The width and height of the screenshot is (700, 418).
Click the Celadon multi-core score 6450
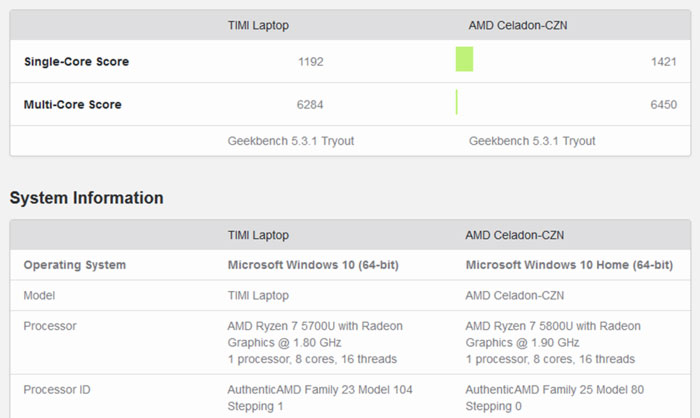pos(663,104)
